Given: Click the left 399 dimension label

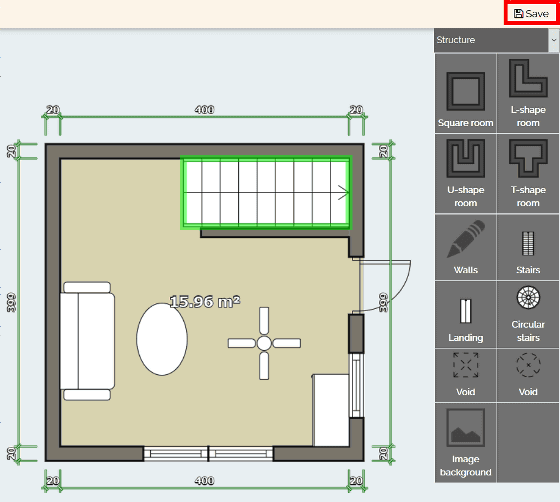Looking at the screenshot, I should (x=12, y=303).
